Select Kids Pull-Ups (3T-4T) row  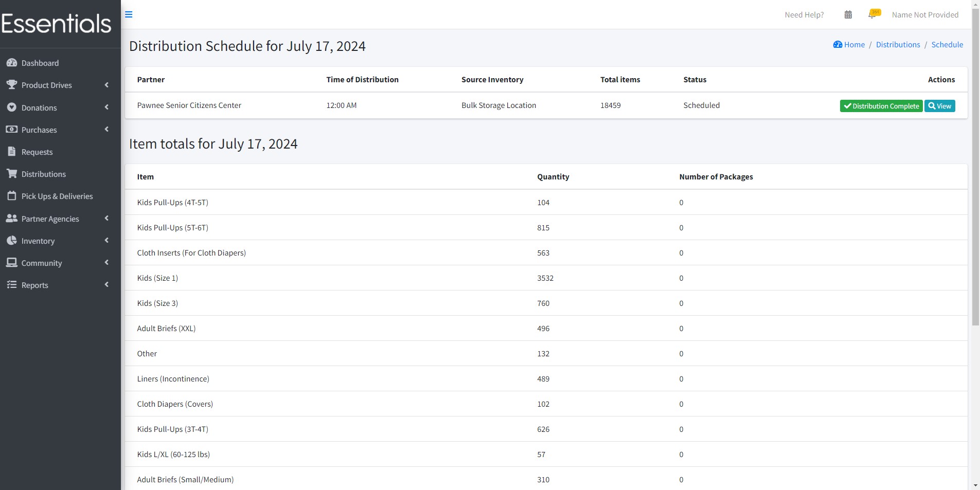point(546,429)
